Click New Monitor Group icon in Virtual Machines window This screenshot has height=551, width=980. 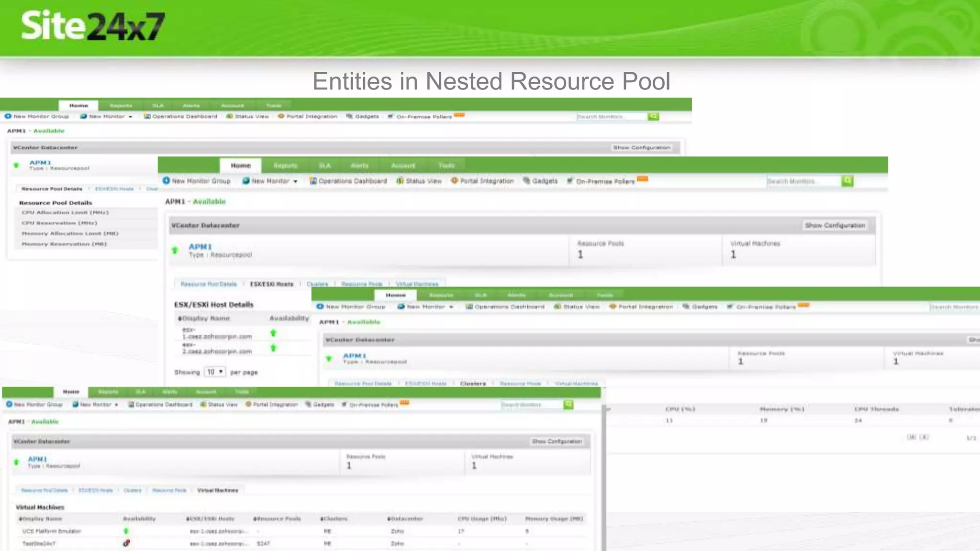9,404
